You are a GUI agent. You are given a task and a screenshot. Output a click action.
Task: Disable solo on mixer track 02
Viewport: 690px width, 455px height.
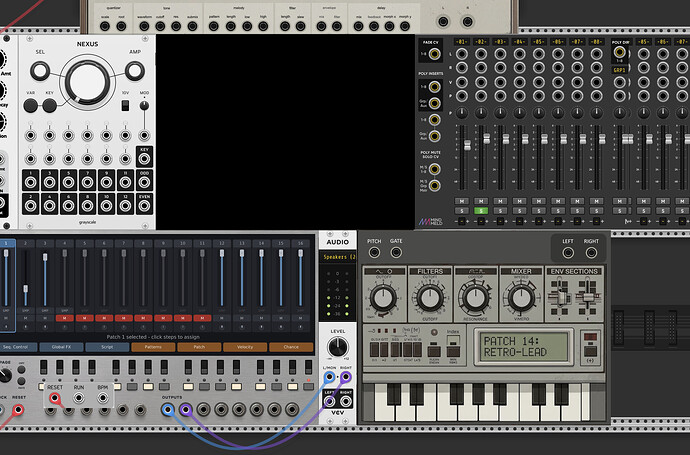click(481, 211)
